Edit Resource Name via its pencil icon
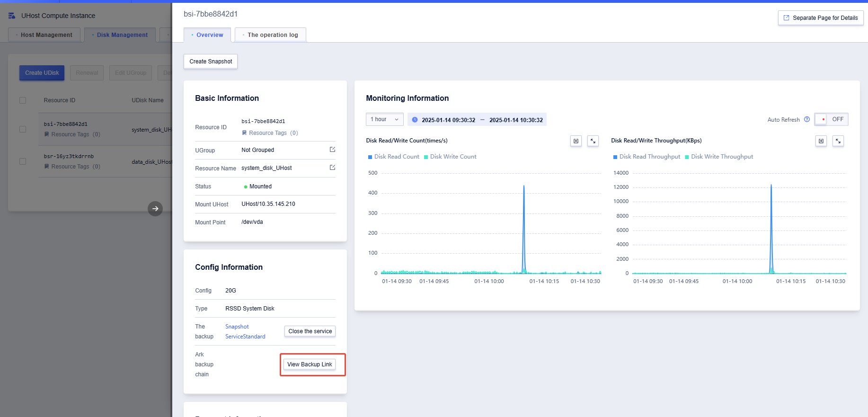This screenshot has height=417, width=868. (332, 168)
